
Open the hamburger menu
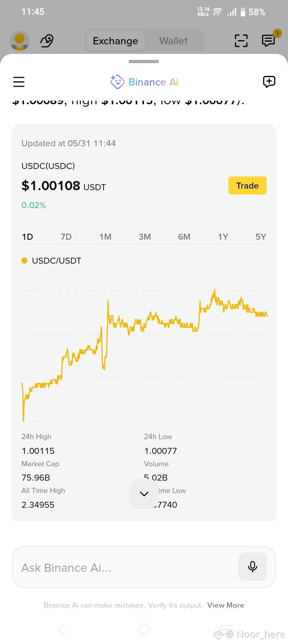pyautogui.click(x=19, y=82)
